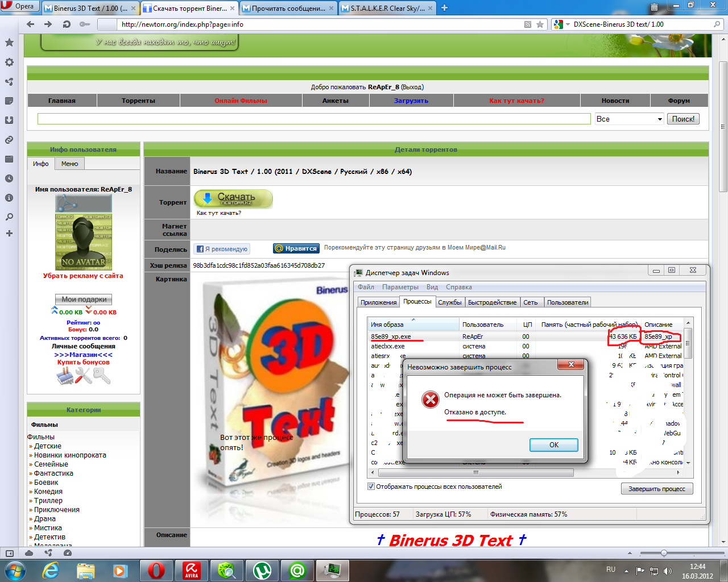
Task: Expand the 'Все' category dropdown in site search
Action: pos(660,119)
